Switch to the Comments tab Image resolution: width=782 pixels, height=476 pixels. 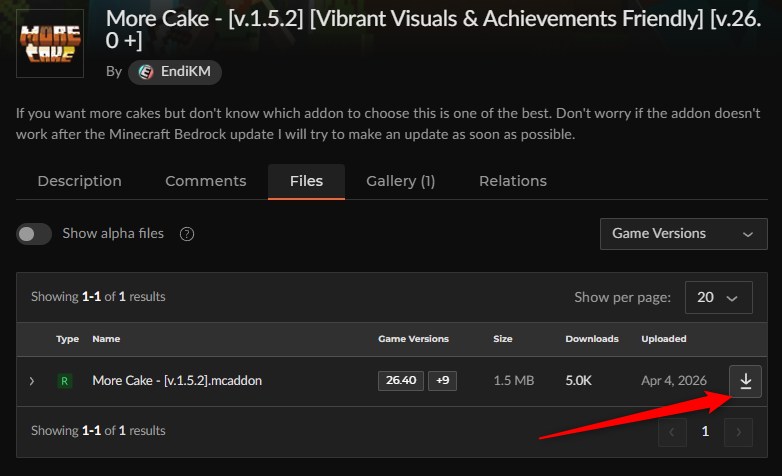click(205, 181)
